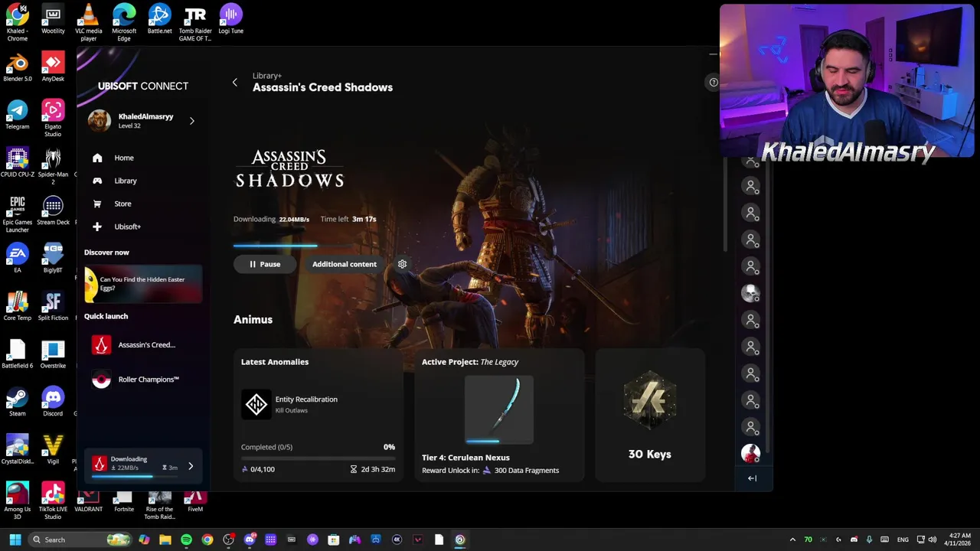Open the KhaledAlmasryy profile avatar
The width and height of the screenshot is (980, 551).
(x=99, y=120)
